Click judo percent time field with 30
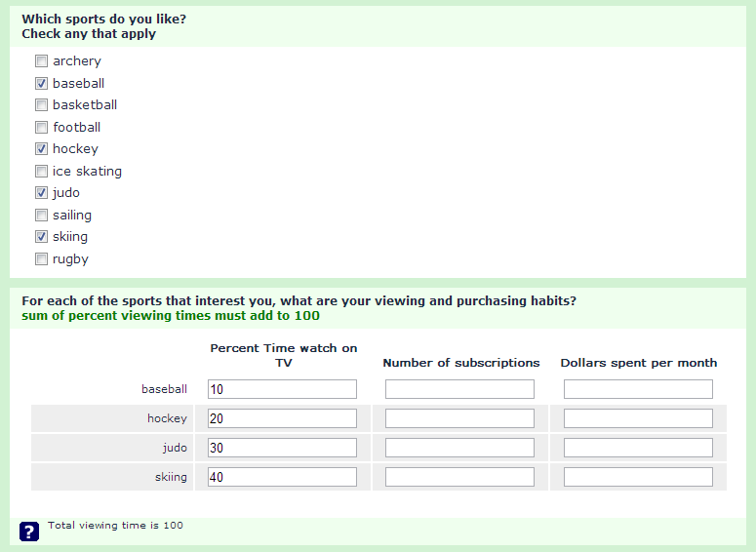This screenshot has height=552, width=756. click(x=282, y=448)
